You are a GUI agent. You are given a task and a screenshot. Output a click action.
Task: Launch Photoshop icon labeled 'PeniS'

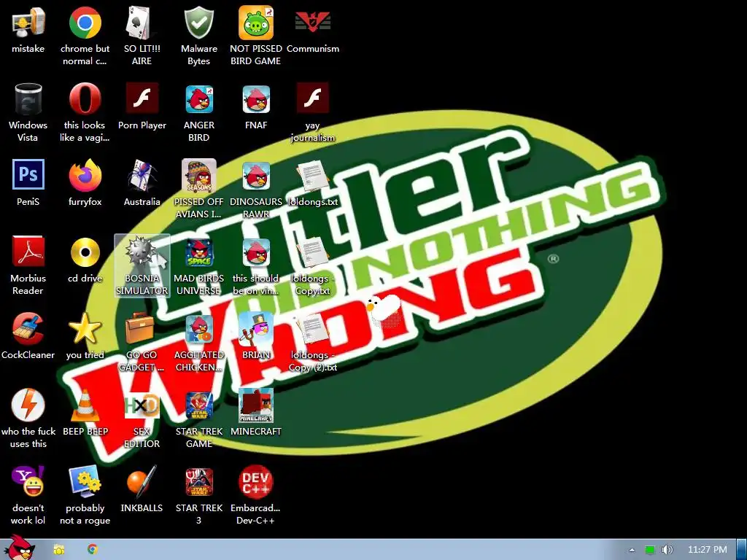(28, 175)
